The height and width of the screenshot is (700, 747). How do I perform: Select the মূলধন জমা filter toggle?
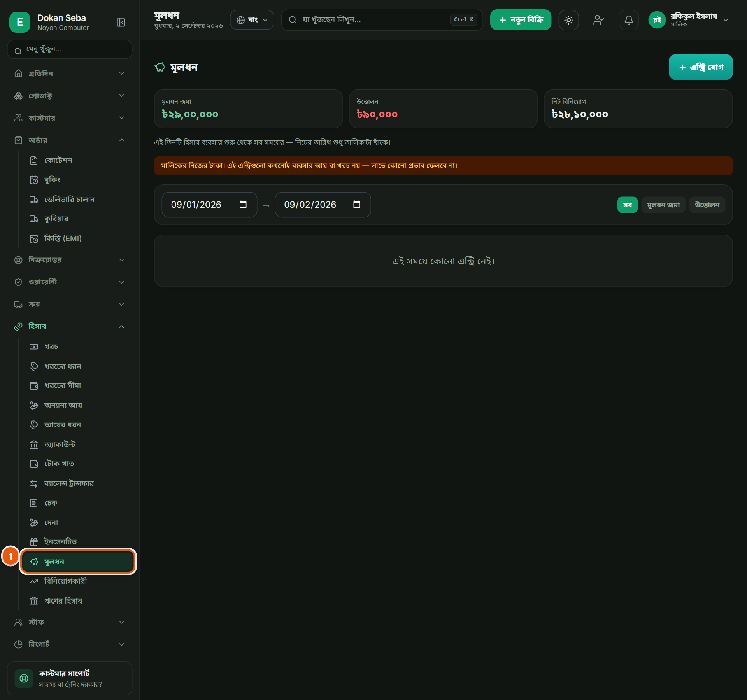click(663, 205)
